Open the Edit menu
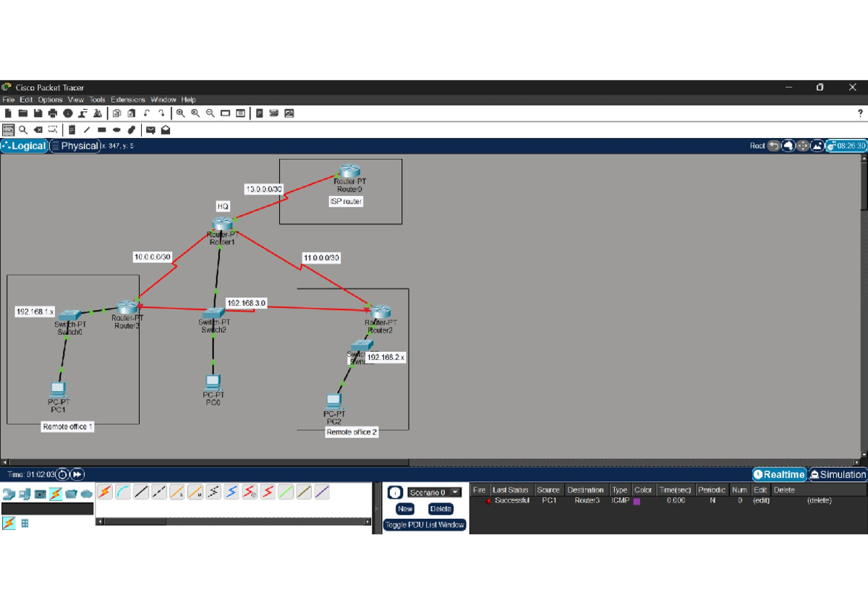The image size is (868, 613). tap(26, 100)
